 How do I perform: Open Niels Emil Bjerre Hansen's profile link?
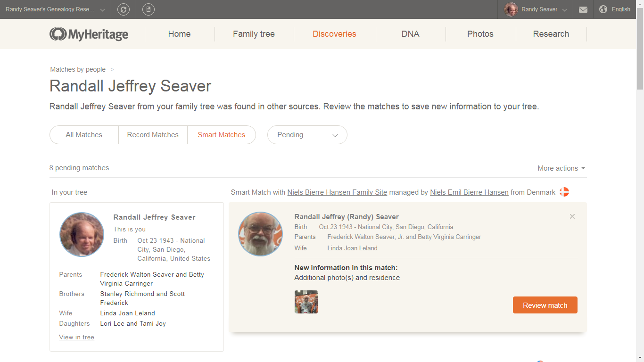tap(469, 192)
